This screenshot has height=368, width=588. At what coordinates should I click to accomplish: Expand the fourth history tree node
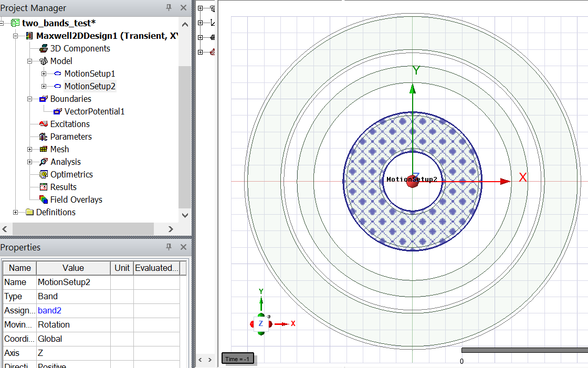point(200,52)
